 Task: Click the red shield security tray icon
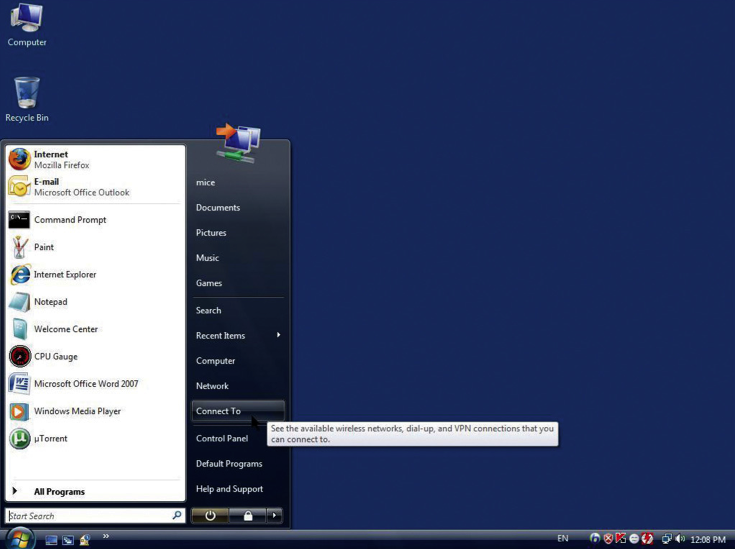click(608, 539)
